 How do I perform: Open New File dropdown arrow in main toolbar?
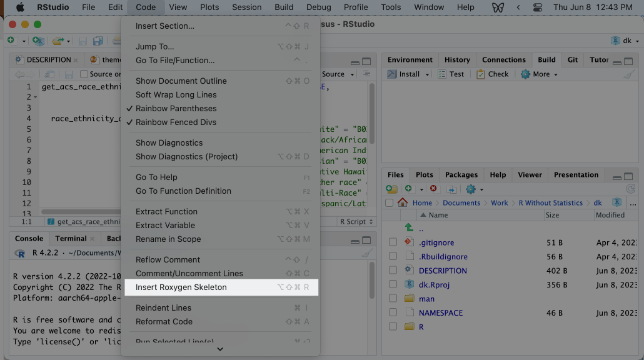[x=24, y=41]
